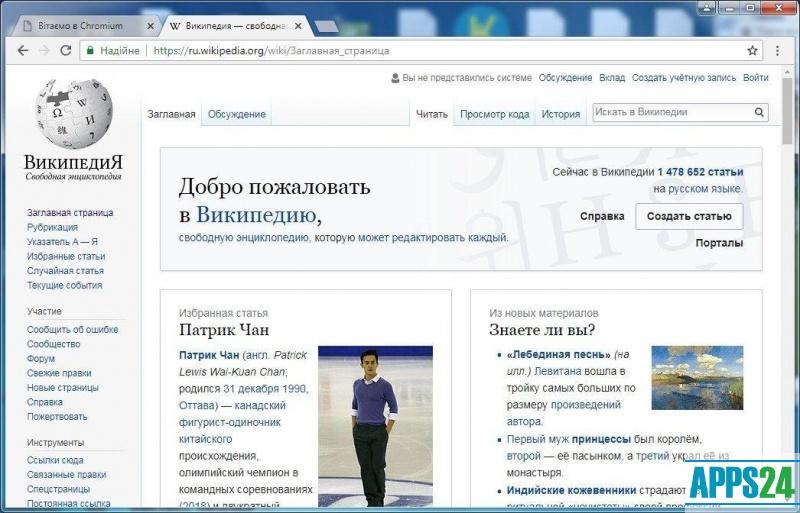Screen dimensions: 800x513
Task: Open the Chromium three-dot menu
Action: click(778, 51)
